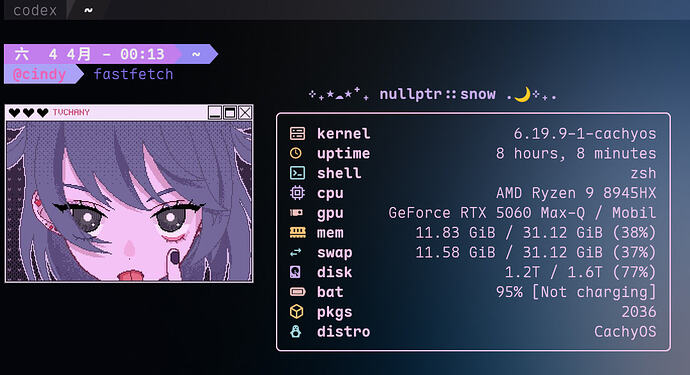
Task: Click the first black heart in pixel window
Action: [x=15, y=113]
